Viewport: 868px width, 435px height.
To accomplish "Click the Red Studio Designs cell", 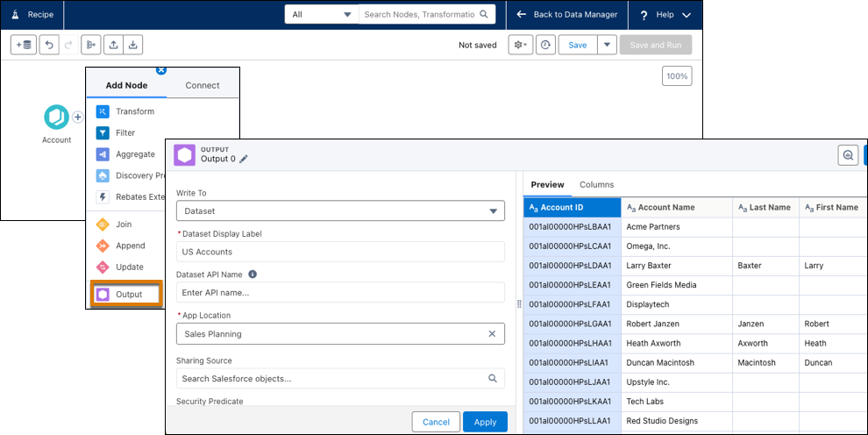I will (x=677, y=421).
